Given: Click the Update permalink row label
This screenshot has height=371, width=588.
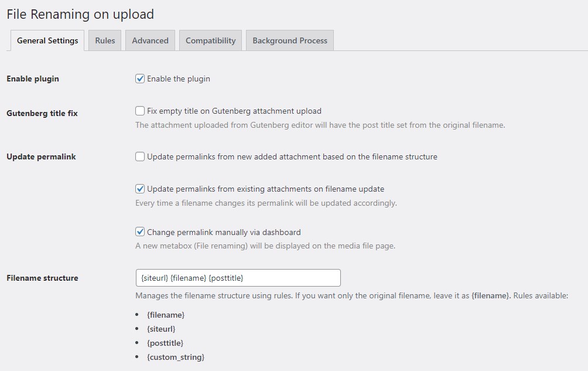Looking at the screenshot, I should tap(41, 156).
